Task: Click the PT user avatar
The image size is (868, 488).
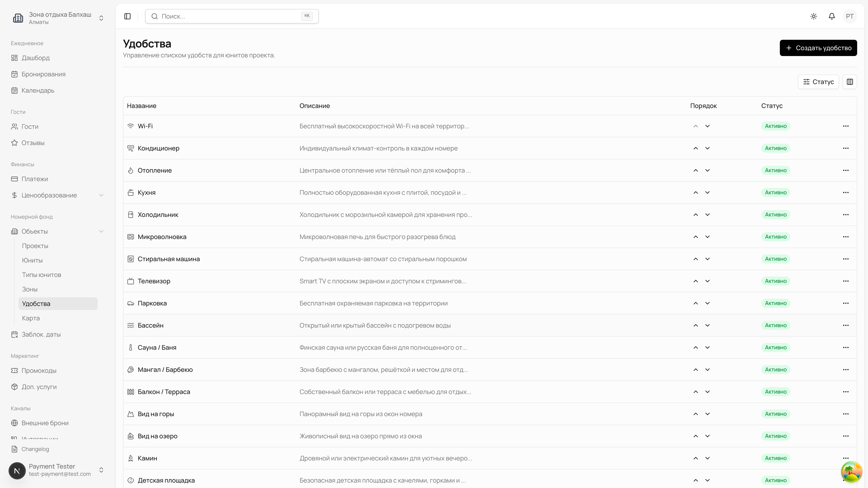Action: pyautogui.click(x=849, y=16)
